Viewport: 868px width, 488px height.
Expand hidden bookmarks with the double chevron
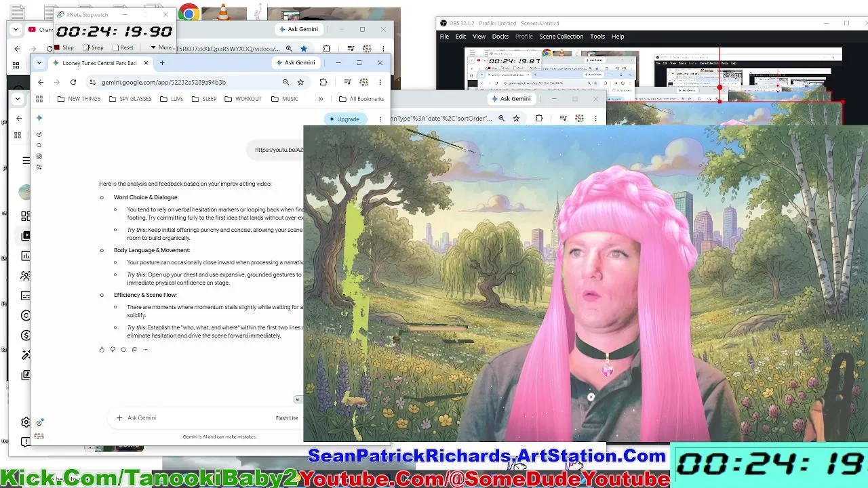pyautogui.click(x=321, y=99)
